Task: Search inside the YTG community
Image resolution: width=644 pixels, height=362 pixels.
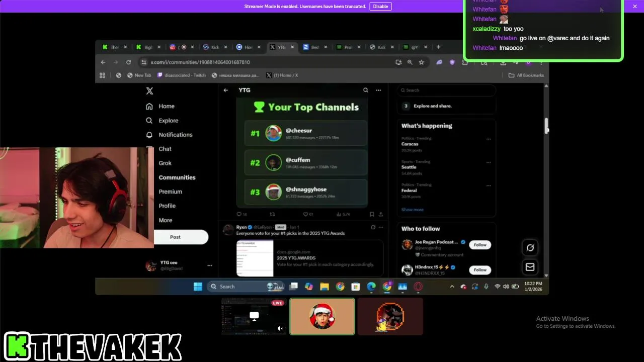Action: pos(366,90)
